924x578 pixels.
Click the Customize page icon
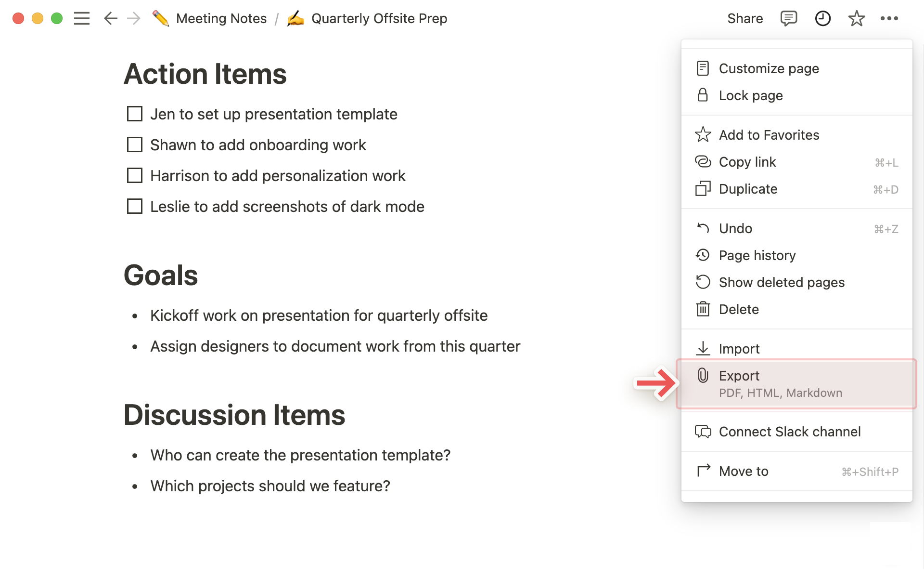pyautogui.click(x=703, y=68)
